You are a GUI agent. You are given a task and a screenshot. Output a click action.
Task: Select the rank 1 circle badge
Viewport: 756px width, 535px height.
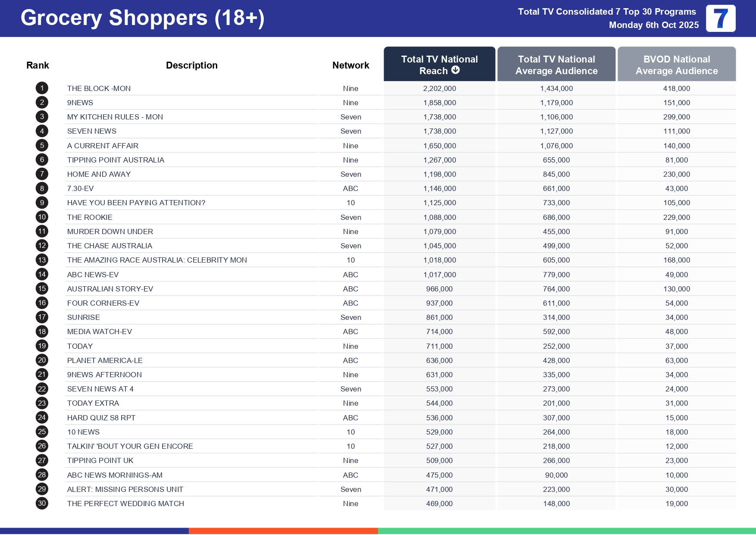click(42, 88)
